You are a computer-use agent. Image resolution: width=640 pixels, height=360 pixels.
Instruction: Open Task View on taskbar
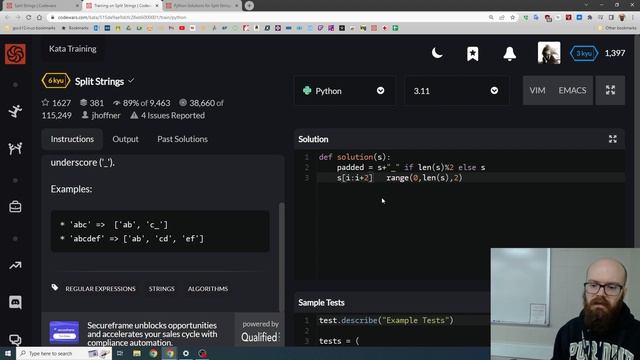(x=120, y=353)
